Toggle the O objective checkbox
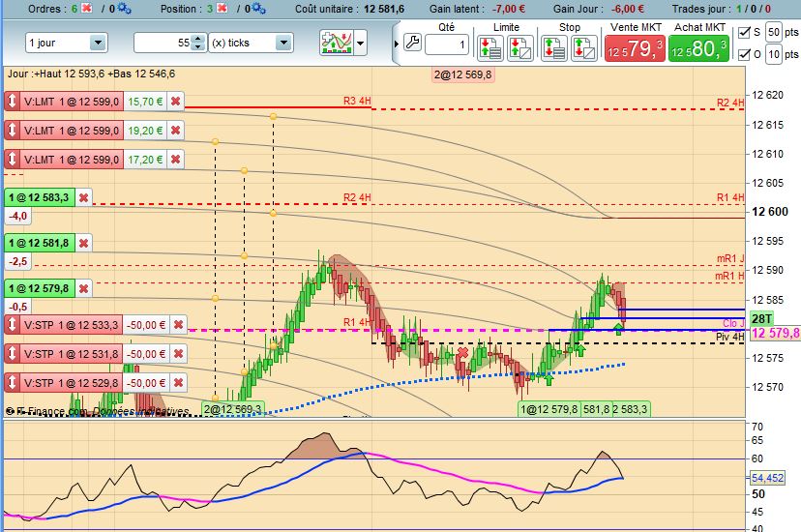 [x=745, y=53]
